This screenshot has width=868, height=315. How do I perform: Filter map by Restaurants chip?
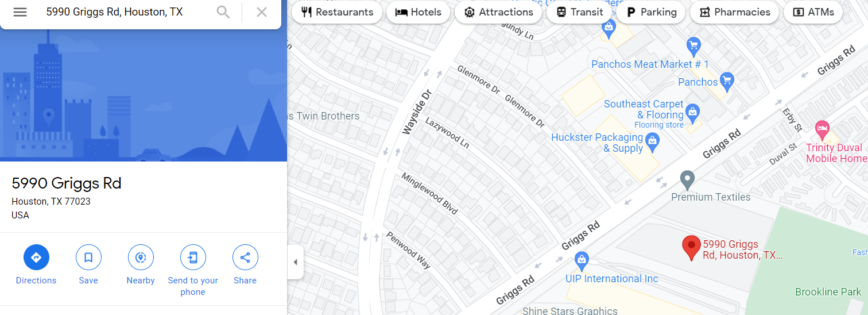point(337,12)
